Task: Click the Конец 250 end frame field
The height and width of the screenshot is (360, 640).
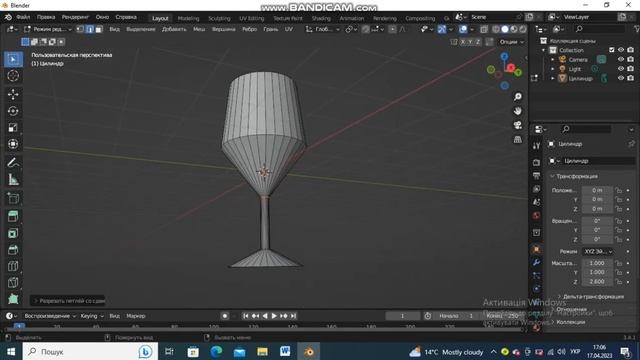Action: pos(502,316)
